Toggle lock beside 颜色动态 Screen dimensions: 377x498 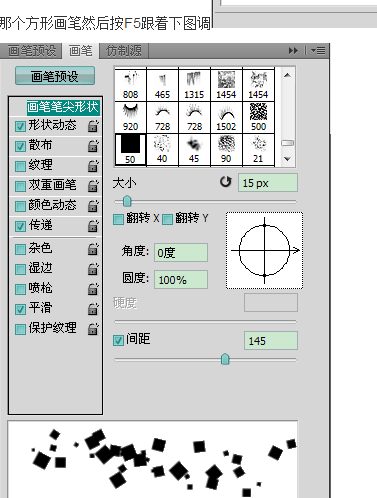pos(93,206)
